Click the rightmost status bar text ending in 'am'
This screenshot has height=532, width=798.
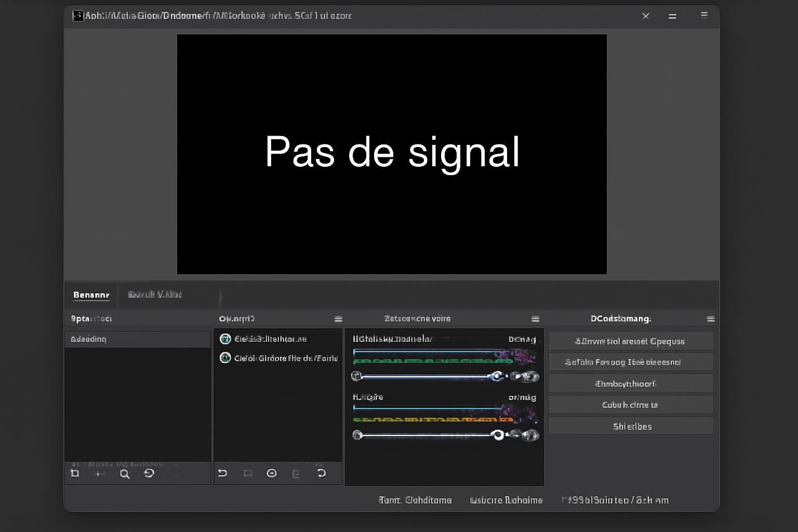615,500
